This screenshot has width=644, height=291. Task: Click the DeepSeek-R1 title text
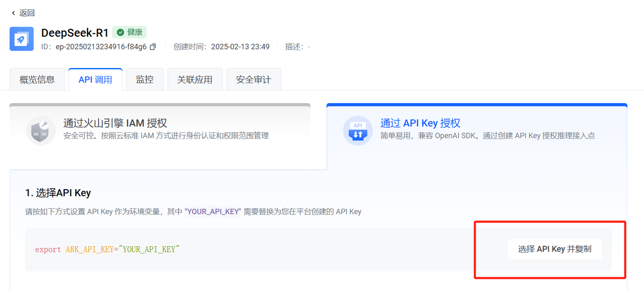(x=75, y=33)
